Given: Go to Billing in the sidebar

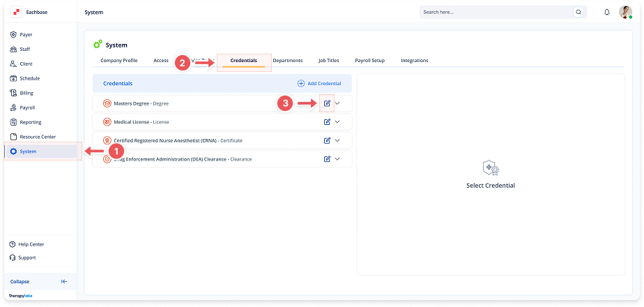Looking at the screenshot, I should (x=26, y=93).
